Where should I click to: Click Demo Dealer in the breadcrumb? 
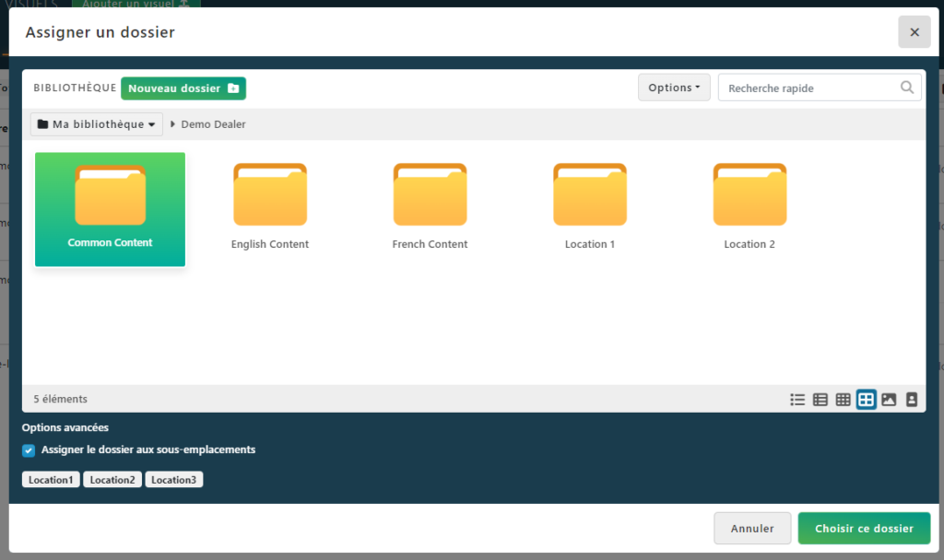click(x=213, y=124)
